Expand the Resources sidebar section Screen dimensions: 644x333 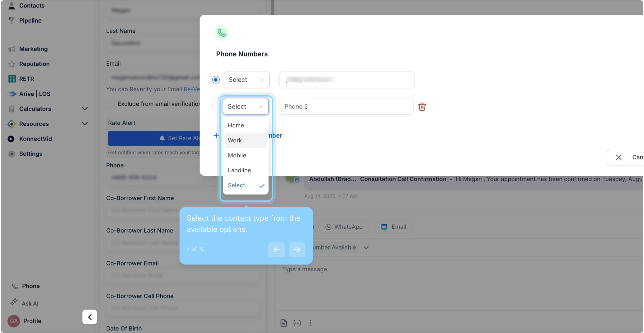click(x=85, y=124)
